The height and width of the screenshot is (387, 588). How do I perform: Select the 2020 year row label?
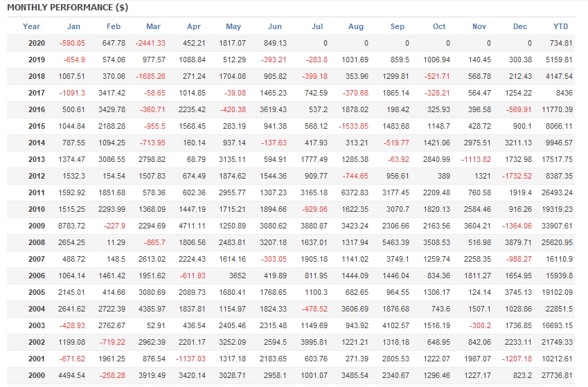[37, 43]
